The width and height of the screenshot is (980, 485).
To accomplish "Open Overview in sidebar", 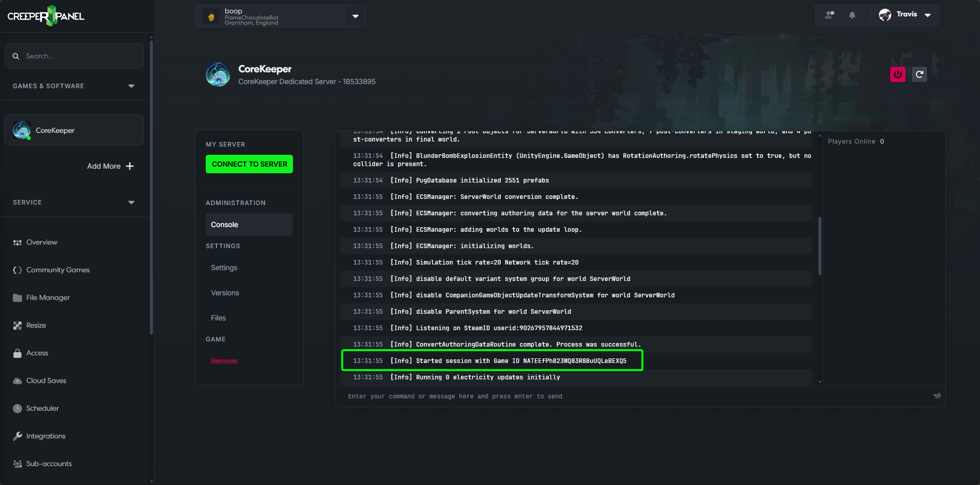I will click(42, 243).
